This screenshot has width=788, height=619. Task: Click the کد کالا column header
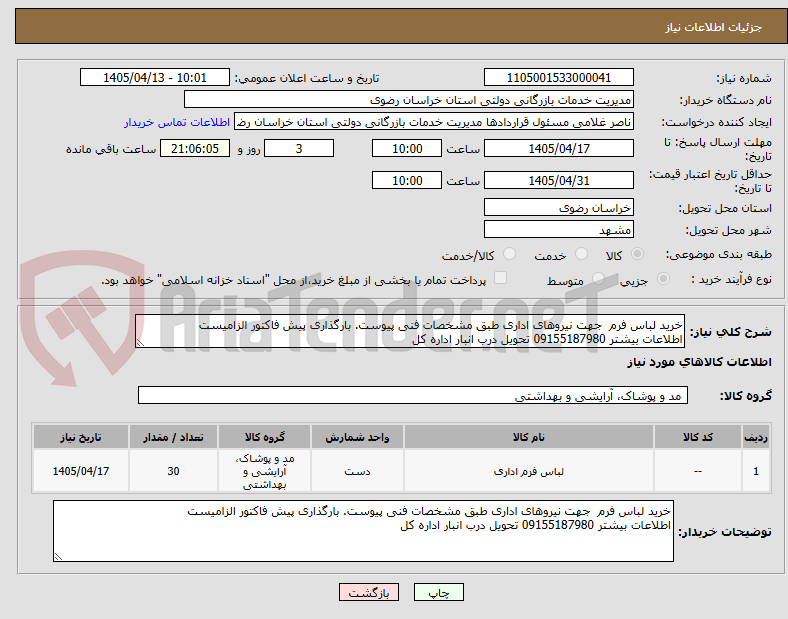(698, 437)
